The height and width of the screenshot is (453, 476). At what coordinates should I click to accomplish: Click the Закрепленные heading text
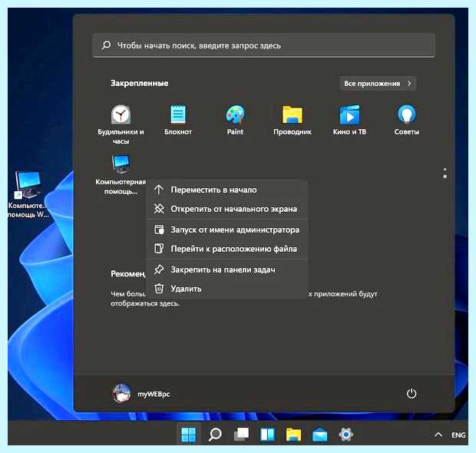pos(139,83)
